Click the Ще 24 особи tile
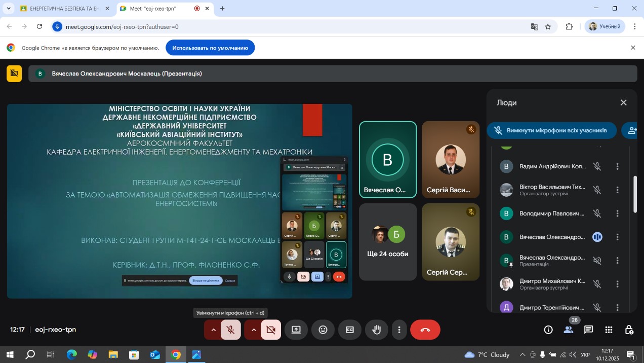The width and height of the screenshot is (644, 363). pos(387,242)
